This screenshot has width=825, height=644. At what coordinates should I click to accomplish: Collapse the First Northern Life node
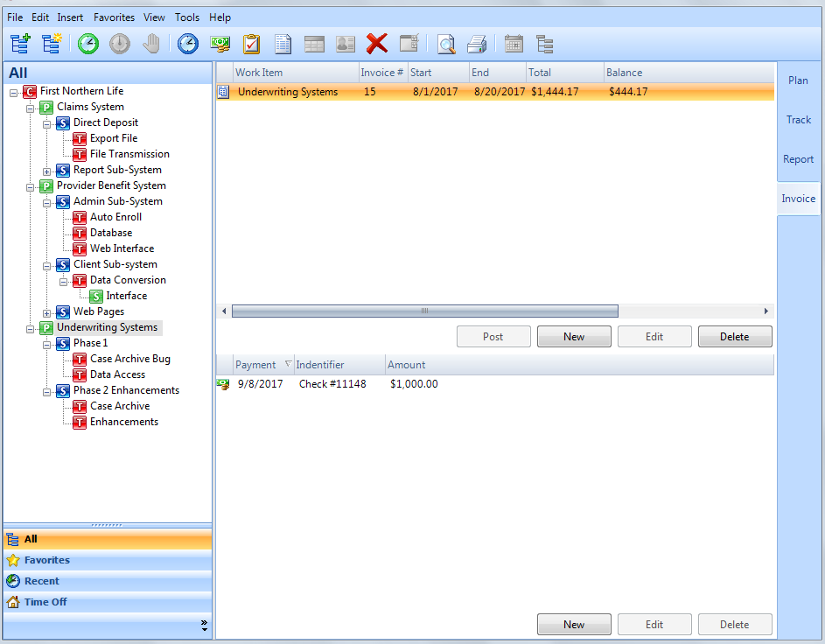14,93
